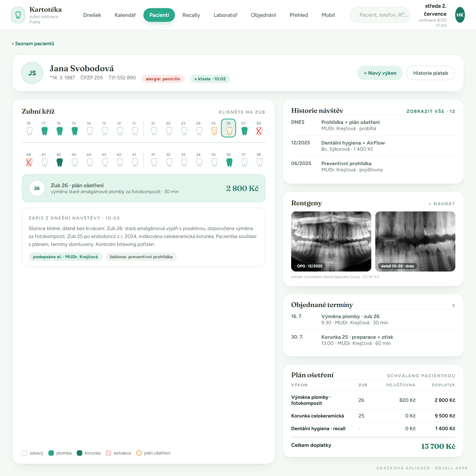The width and height of the screenshot is (476, 476).
Task: Open Historie plateb
Action: [430, 73]
